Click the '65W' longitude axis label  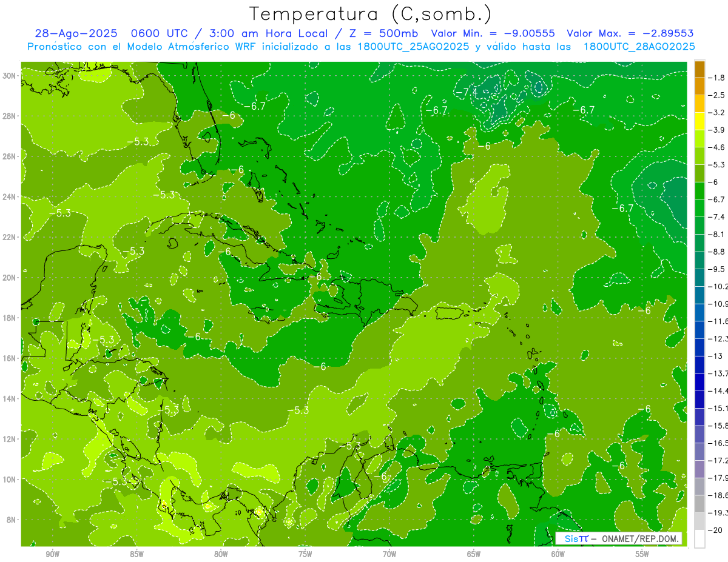point(474,555)
